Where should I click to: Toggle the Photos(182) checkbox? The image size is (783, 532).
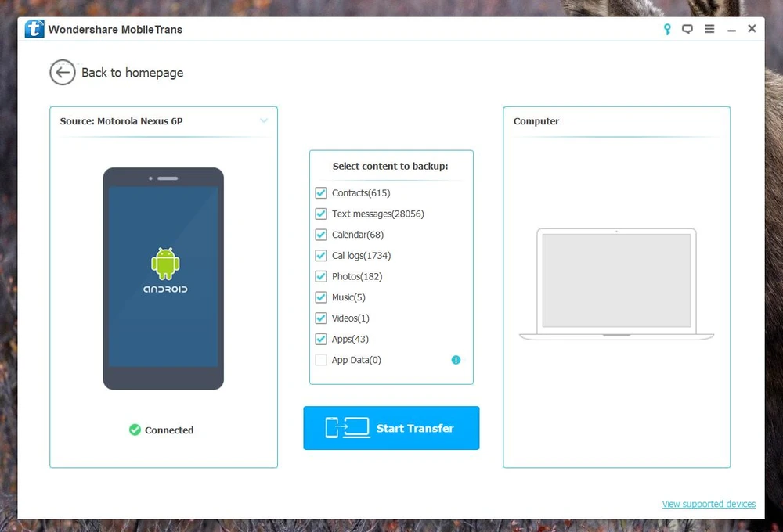tap(321, 276)
